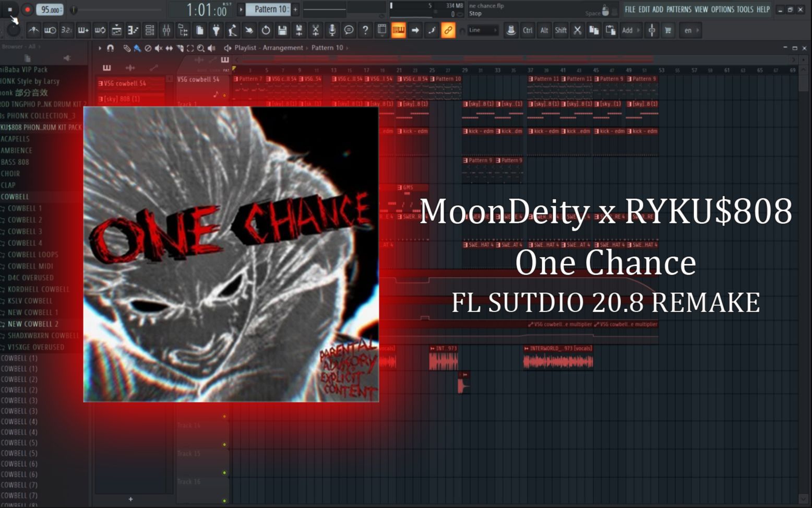Open the mixer window icon
Screen dimensions: 812x508
click(x=166, y=30)
